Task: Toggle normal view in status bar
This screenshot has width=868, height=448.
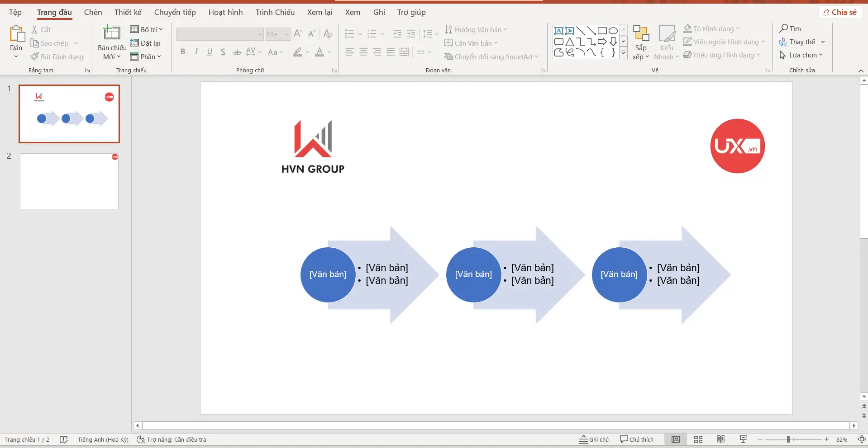Action: click(x=676, y=439)
